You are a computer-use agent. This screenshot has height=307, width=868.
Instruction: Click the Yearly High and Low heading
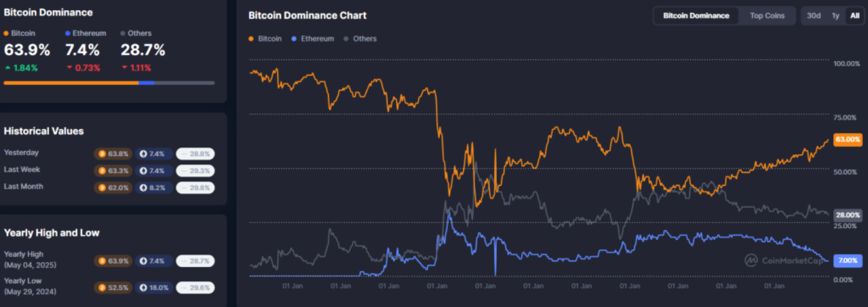point(52,233)
